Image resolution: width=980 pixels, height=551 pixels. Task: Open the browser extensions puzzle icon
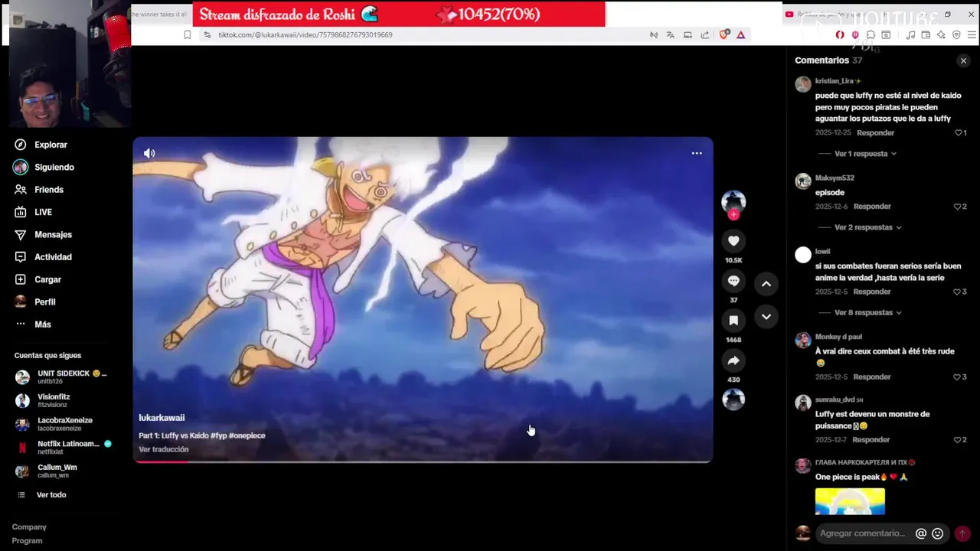point(871,34)
